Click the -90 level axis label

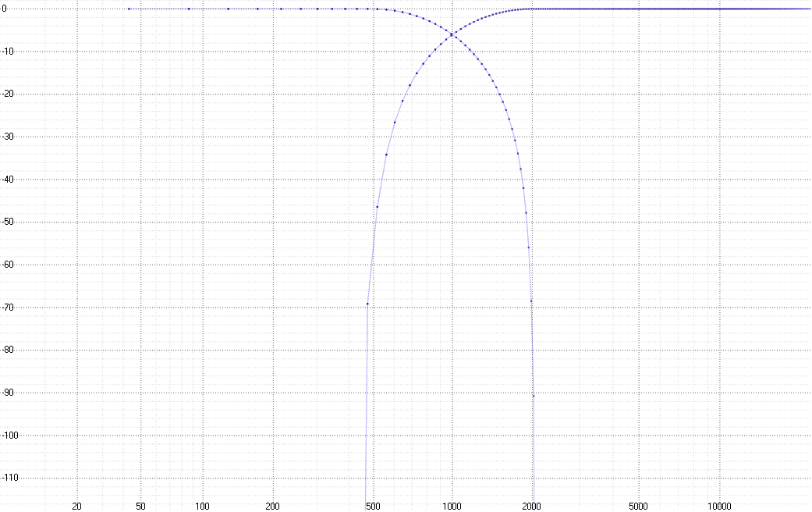click(7, 393)
